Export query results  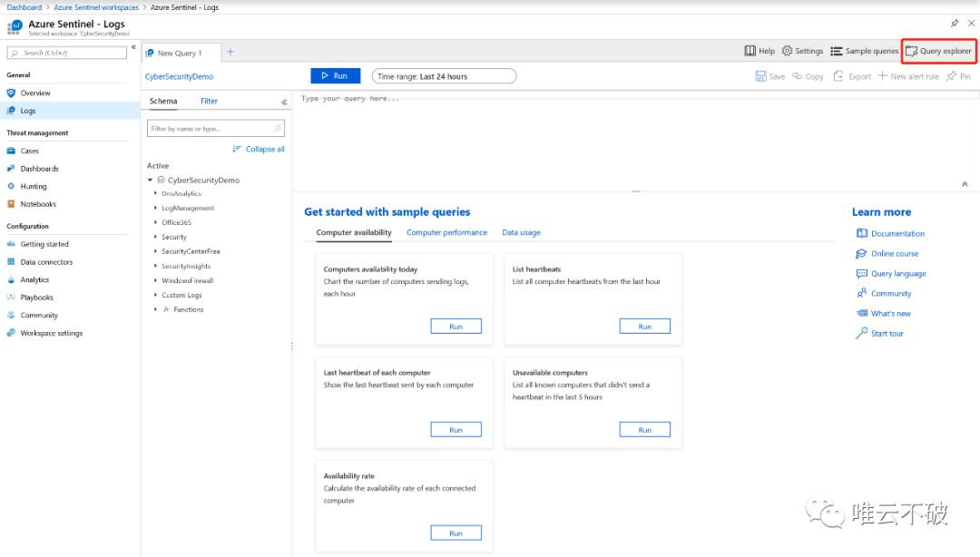(852, 76)
